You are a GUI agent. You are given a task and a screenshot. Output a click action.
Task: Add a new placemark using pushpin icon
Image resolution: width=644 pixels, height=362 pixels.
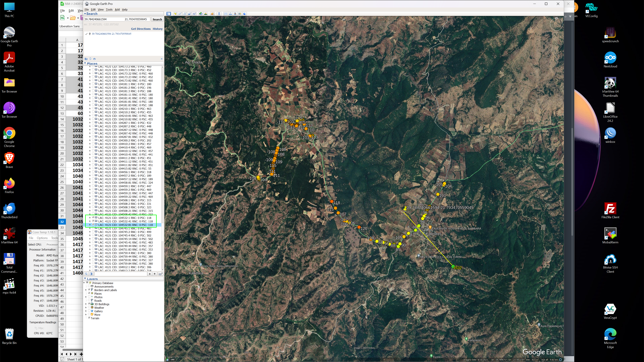(175, 14)
